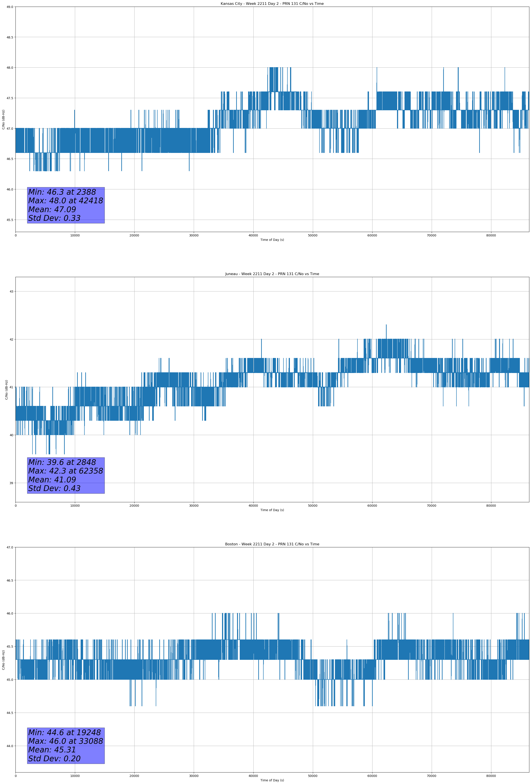This screenshot has height=784, width=532.
Task: Click Boston y-axis label C/No (dB-Hz)
Action: pos(3,660)
